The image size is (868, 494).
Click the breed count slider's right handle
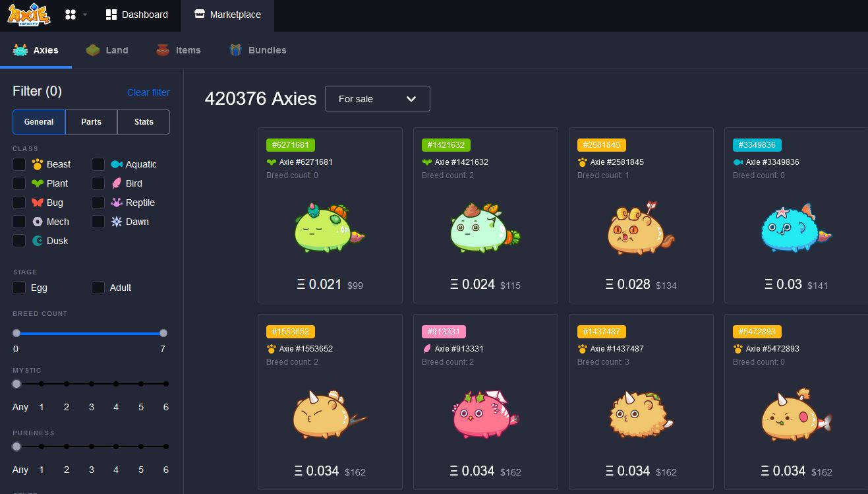click(x=163, y=333)
